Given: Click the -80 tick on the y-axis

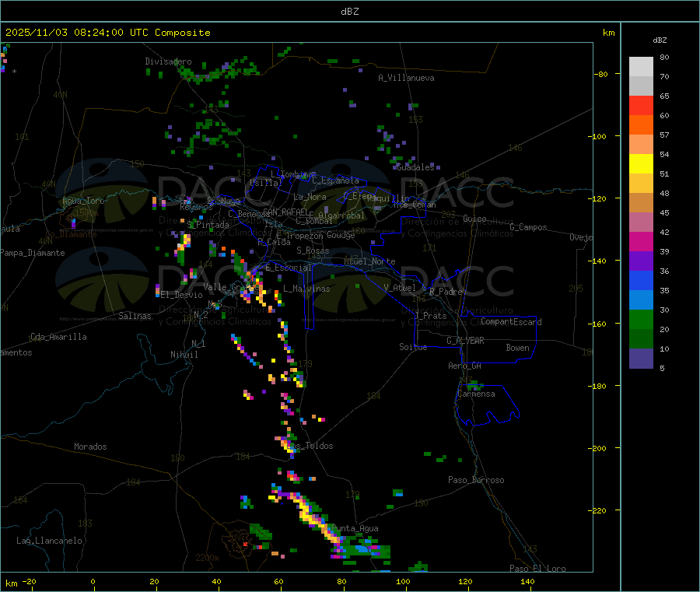Looking at the screenshot, I should (601, 74).
